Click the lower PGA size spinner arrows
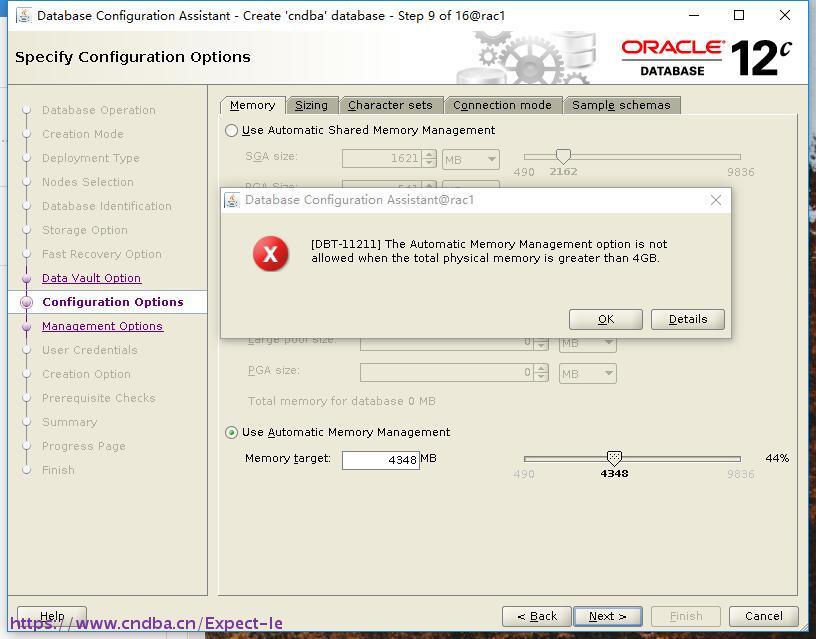The image size is (816, 639). pyautogui.click(x=542, y=373)
